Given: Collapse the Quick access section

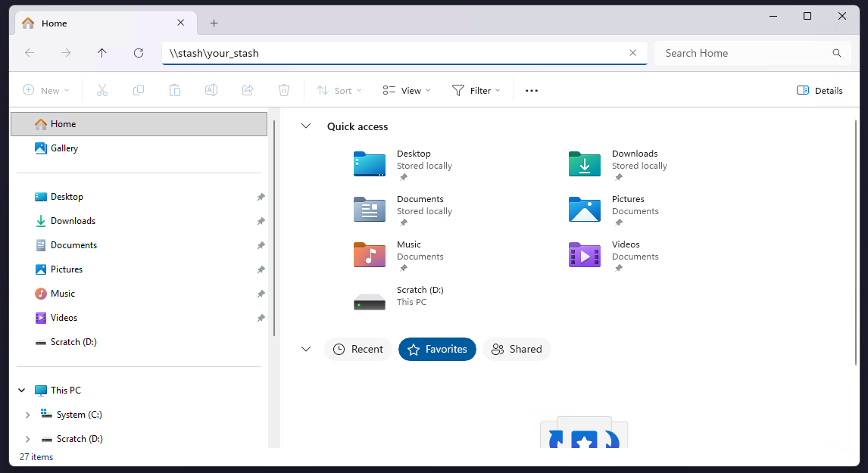Looking at the screenshot, I should click(x=306, y=126).
